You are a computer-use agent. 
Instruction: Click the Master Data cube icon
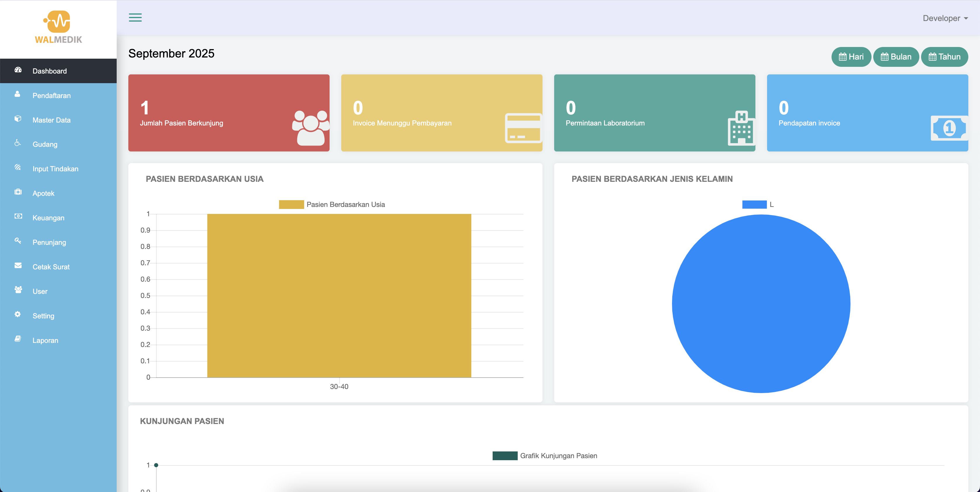[x=18, y=118]
